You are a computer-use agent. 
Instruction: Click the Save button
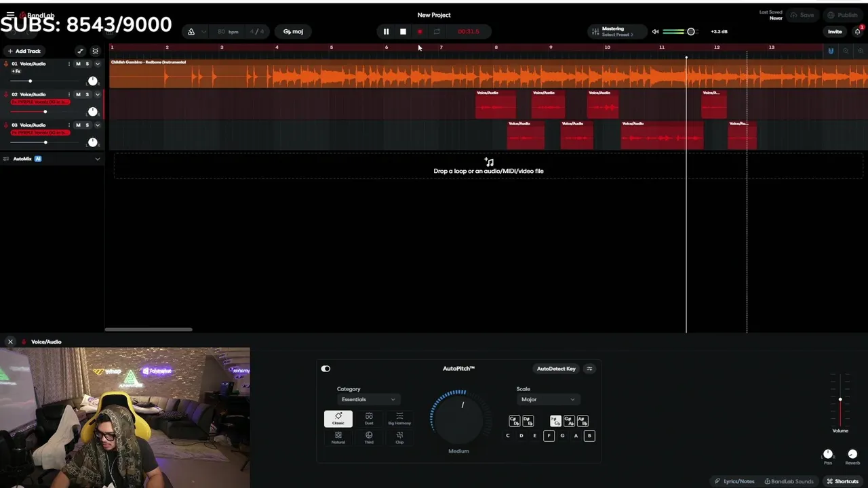pos(802,15)
